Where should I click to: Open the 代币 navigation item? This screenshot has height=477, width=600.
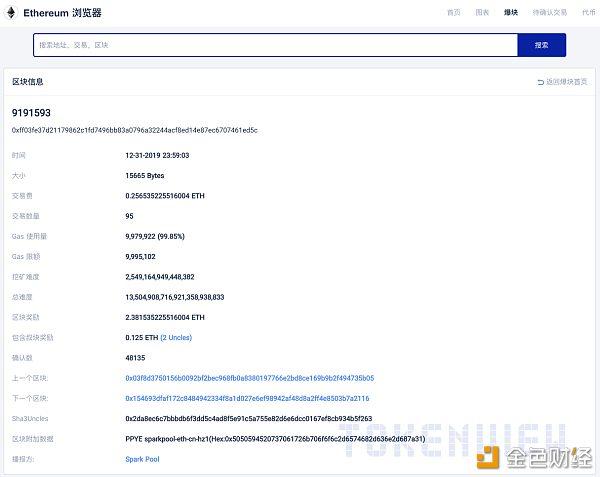pos(589,13)
